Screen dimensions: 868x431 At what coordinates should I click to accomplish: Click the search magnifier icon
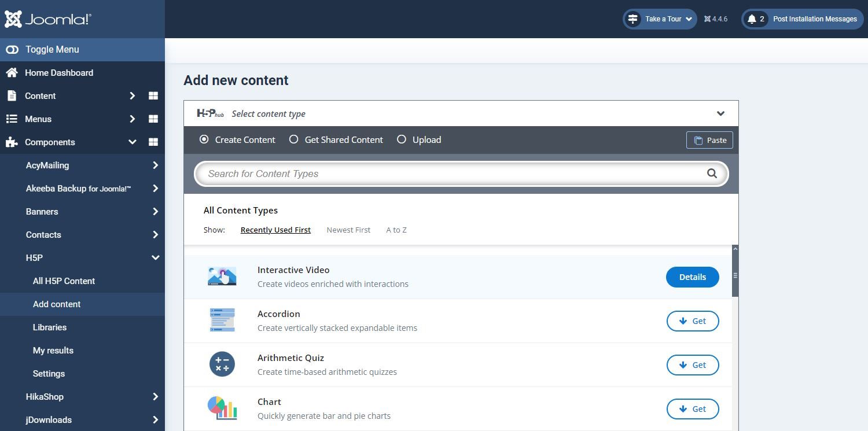(712, 174)
